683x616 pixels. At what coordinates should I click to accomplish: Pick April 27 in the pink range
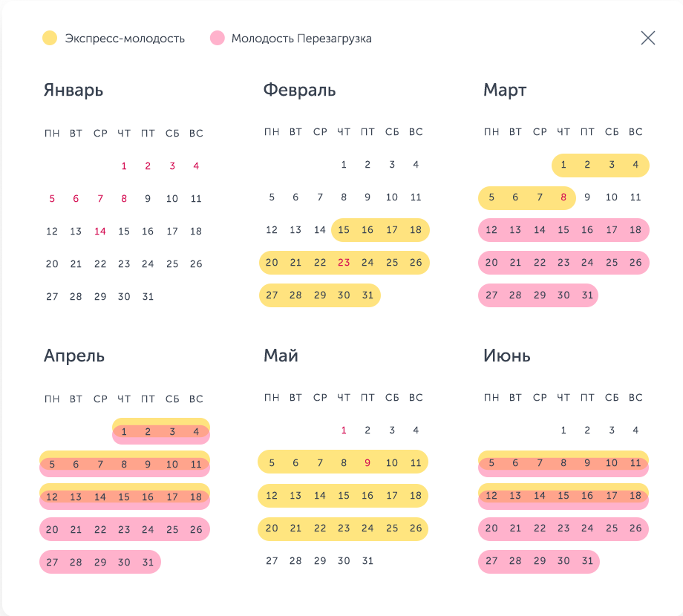(52, 562)
